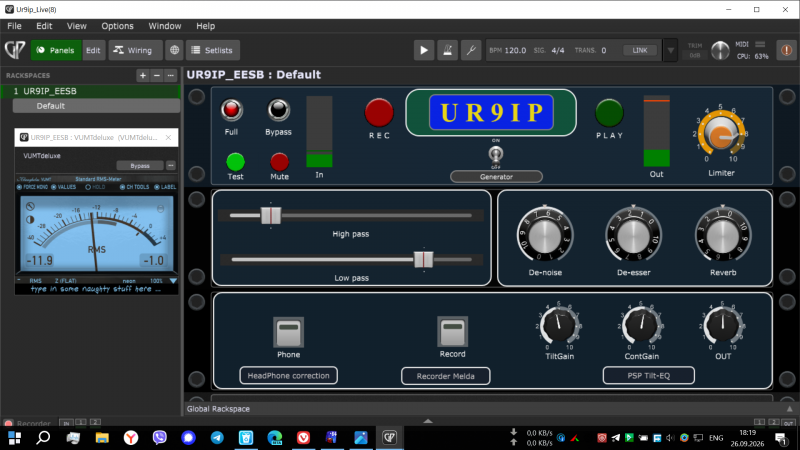Open the View menu
This screenshot has width=800, height=450.
tap(77, 26)
